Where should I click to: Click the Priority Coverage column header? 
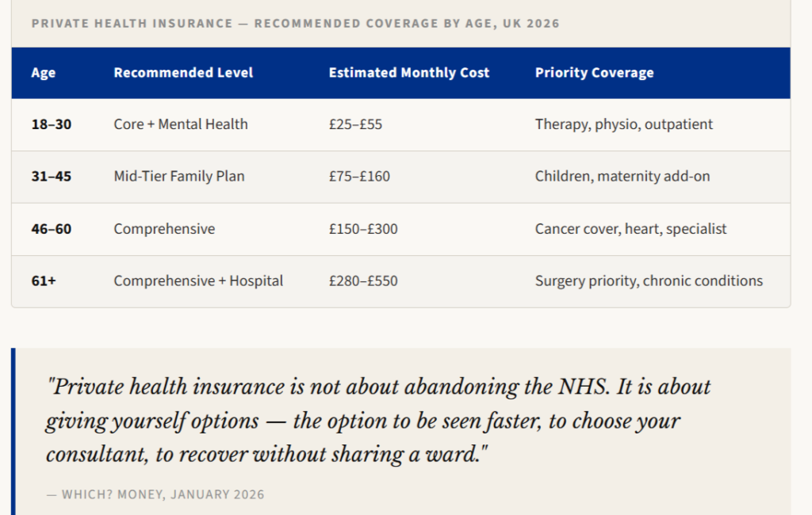(594, 73)
